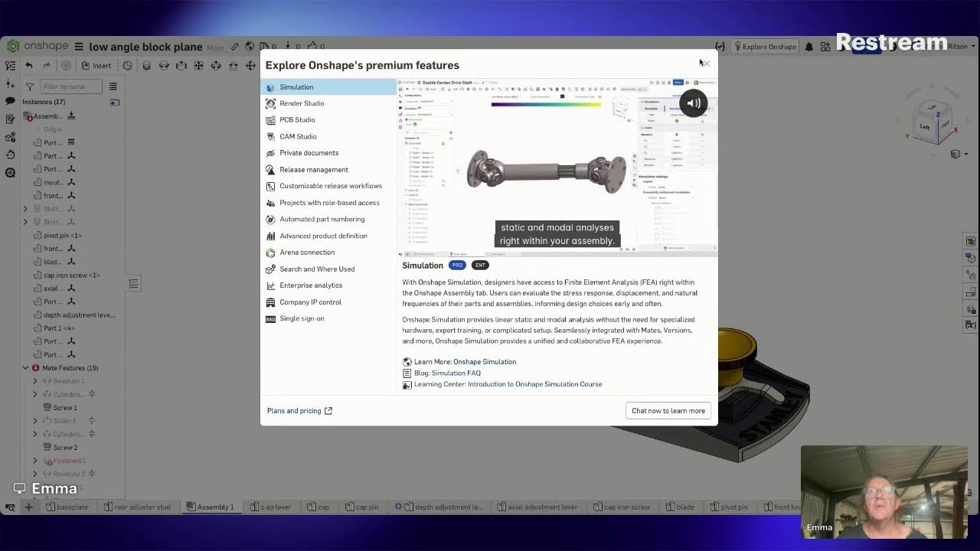Image resolution: width=980 pixels, height=551 pixels.
Task: Open the Simulation FAQ blog link
Action: 456,373
